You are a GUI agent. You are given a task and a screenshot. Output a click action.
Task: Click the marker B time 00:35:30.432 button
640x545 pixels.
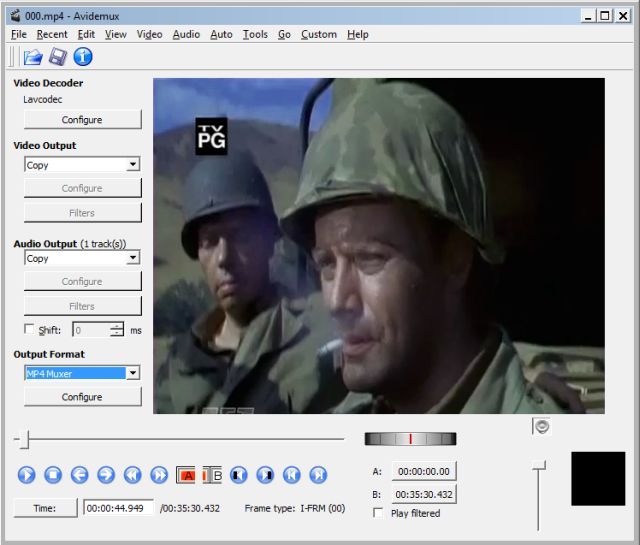(x=424, y=494)
